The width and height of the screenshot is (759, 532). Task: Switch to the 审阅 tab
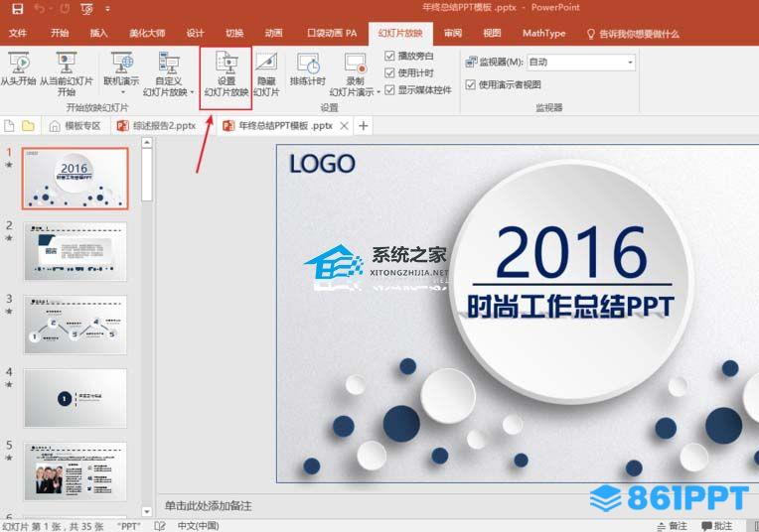click(453, 33)
